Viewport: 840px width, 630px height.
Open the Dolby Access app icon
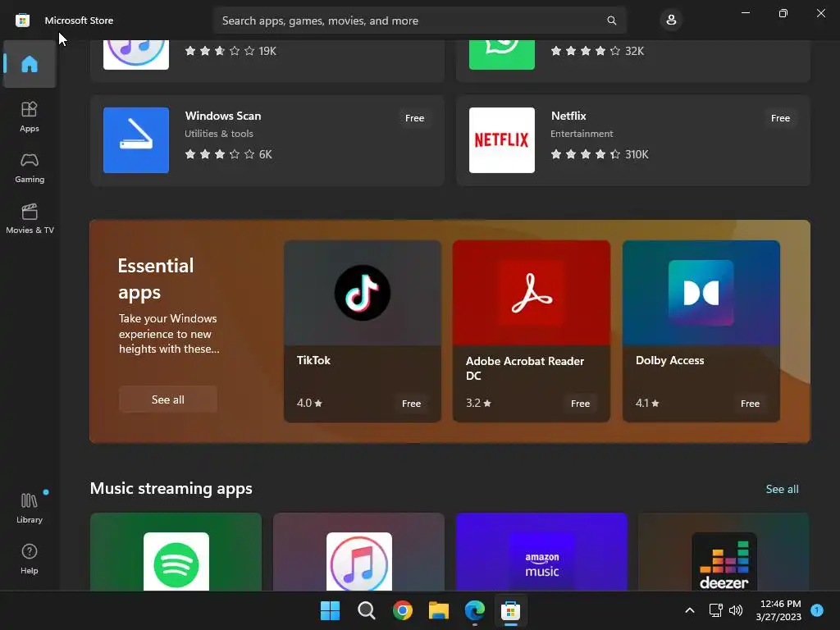coord(701,293)
